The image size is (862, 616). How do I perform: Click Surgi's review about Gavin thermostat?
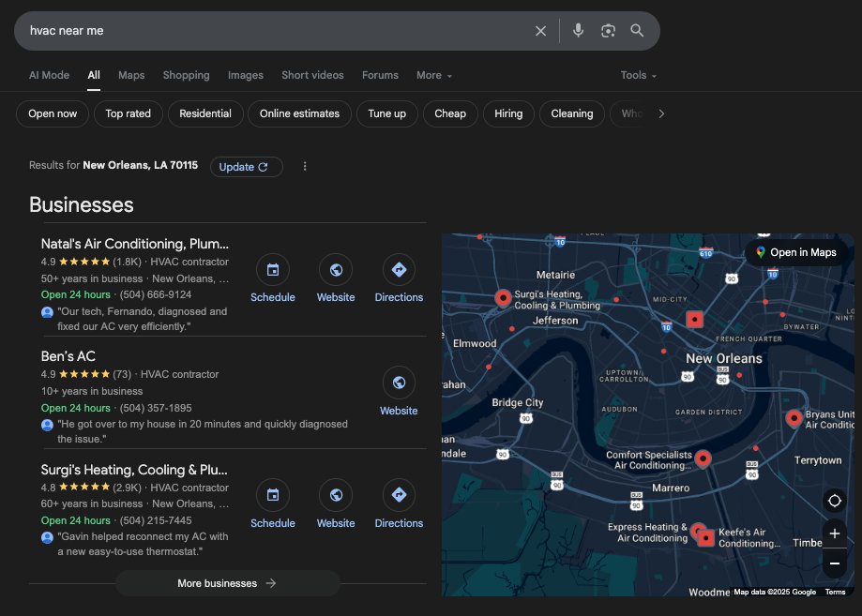(x=143, y=544)
